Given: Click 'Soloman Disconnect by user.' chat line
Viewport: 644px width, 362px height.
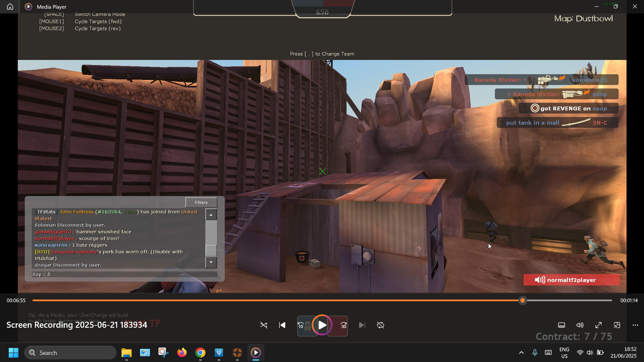Looking at the screenshot, I should pos(70,225).
